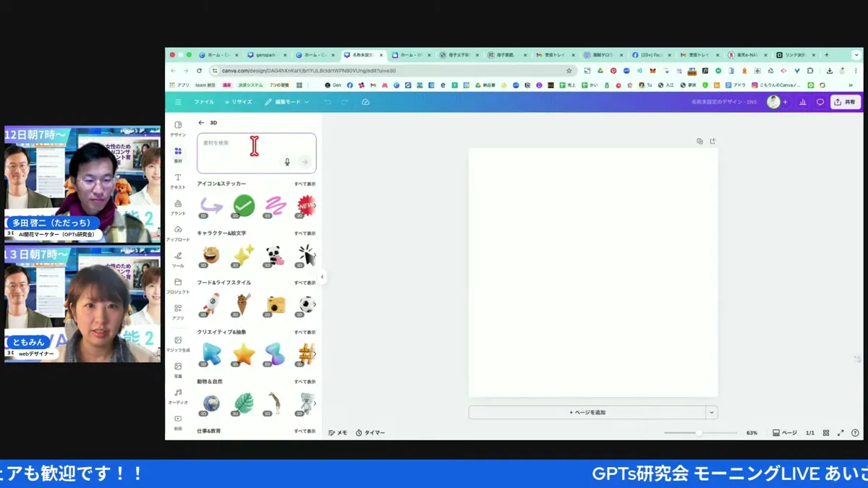Click the cloud save status icon
This screenshot has width=868, height=488.
365,102
